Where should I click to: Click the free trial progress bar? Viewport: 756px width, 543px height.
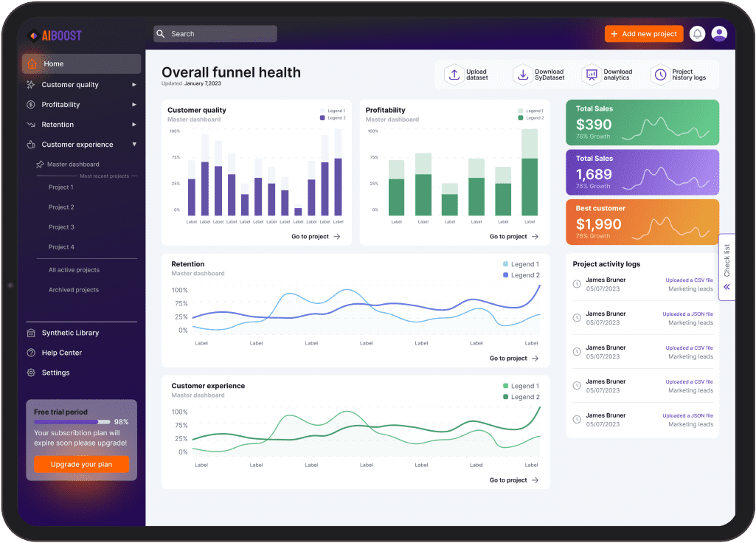pyautogui.click(x=72, y=421)
